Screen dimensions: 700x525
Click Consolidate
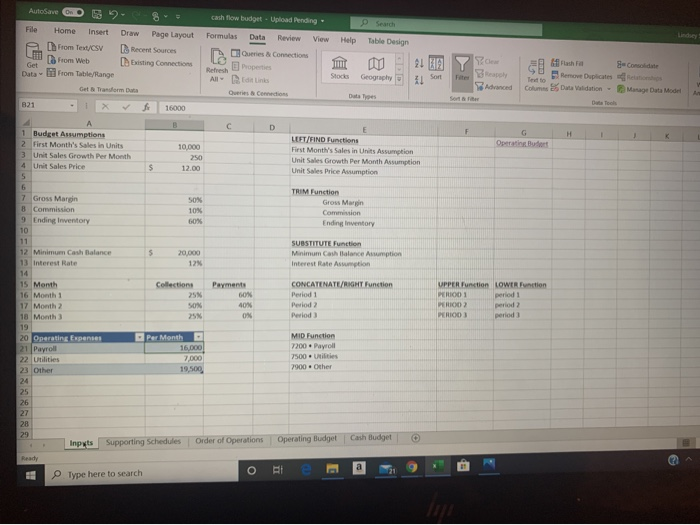point(638,65)
